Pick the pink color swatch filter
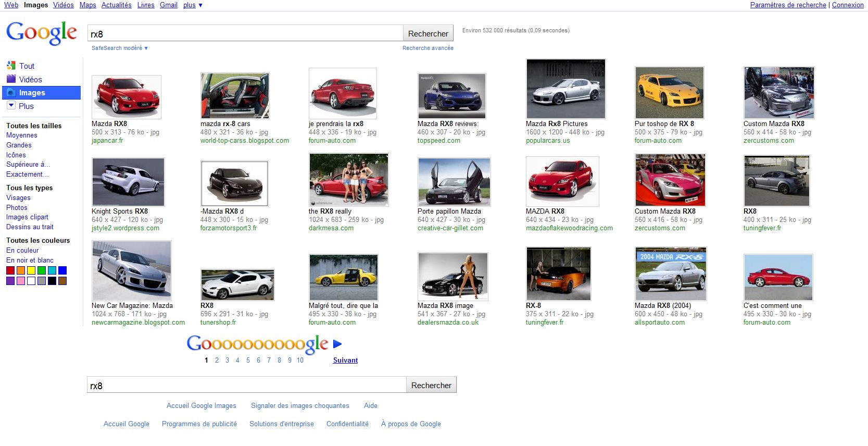868x446 pixels. pos(21,281)
